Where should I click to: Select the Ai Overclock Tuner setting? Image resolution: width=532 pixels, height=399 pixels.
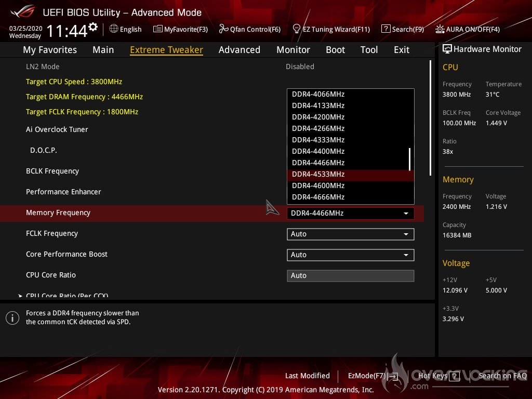(57, 129)
